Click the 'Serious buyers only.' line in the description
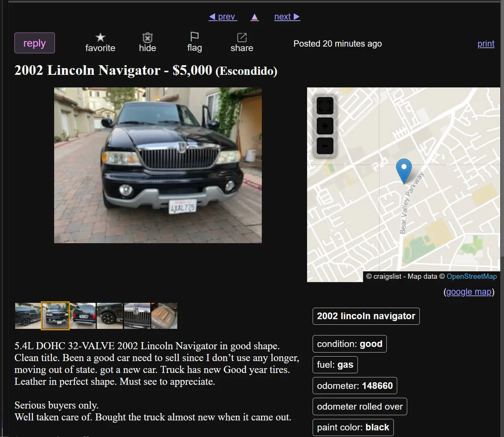This screenshot has height=437, width=504. click(x=57, y=406)
